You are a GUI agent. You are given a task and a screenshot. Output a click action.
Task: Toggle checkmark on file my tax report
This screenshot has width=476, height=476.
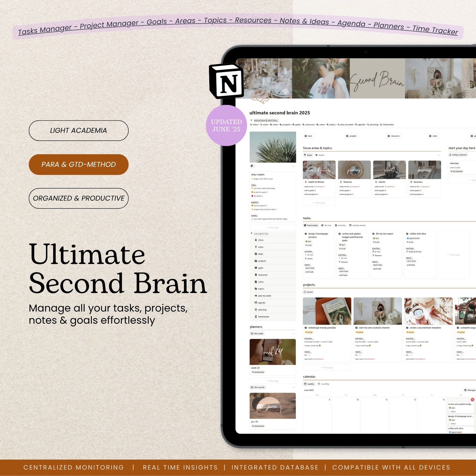pyautogui.click(x=373, y=234)
